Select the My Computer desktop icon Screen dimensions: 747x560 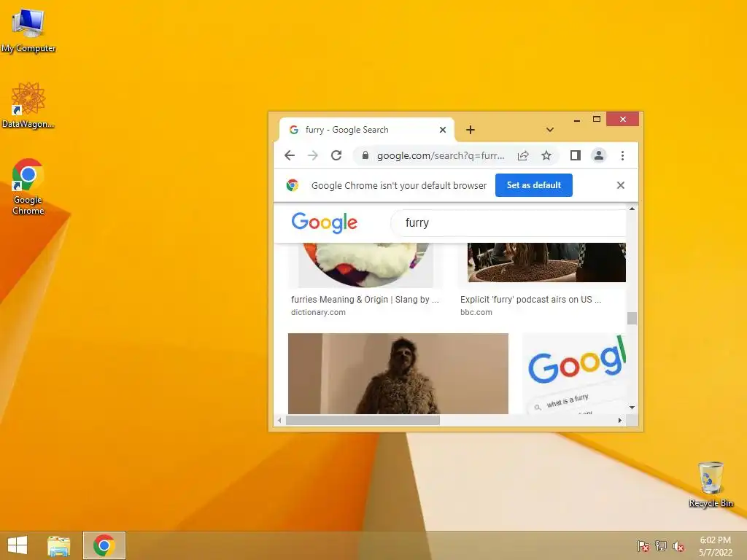28,31
